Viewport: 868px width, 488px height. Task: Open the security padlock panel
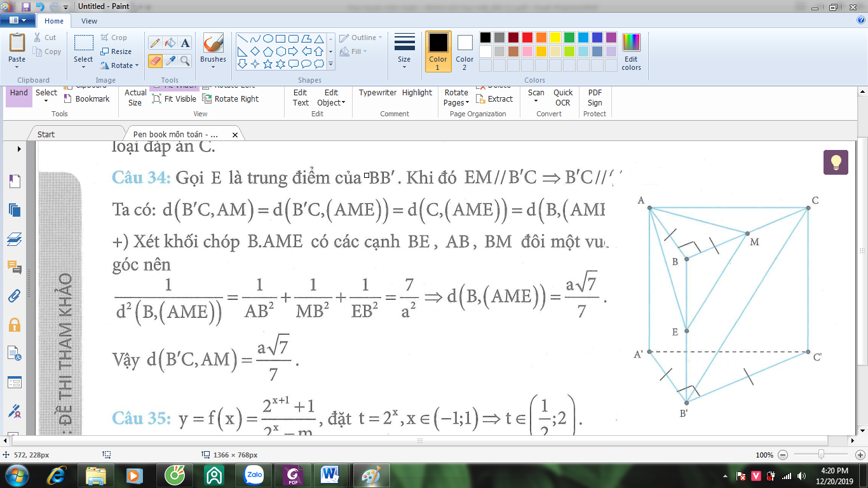click(14, 325)
